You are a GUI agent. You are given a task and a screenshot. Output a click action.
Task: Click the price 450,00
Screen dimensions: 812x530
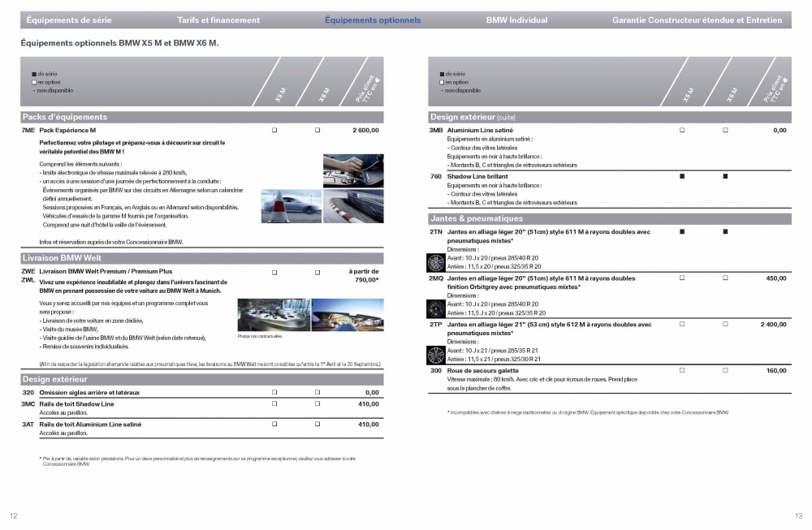[776, 278]
